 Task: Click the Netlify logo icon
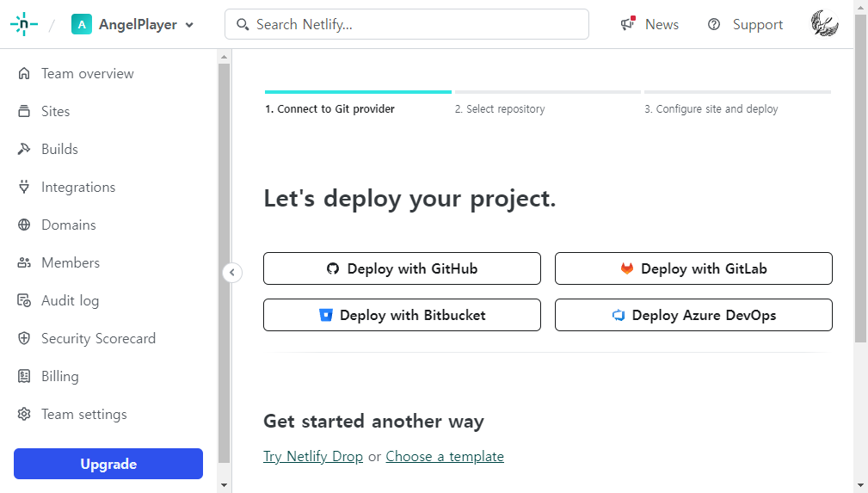coord(24,24)
